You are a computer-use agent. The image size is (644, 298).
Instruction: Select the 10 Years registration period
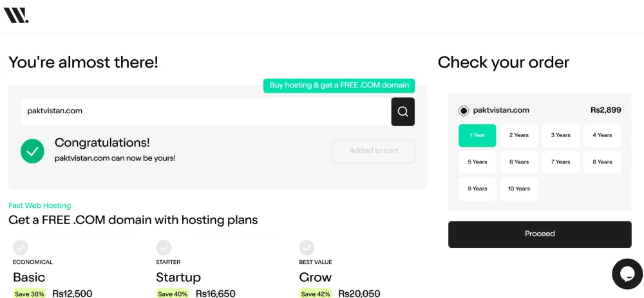coord(518,189)
